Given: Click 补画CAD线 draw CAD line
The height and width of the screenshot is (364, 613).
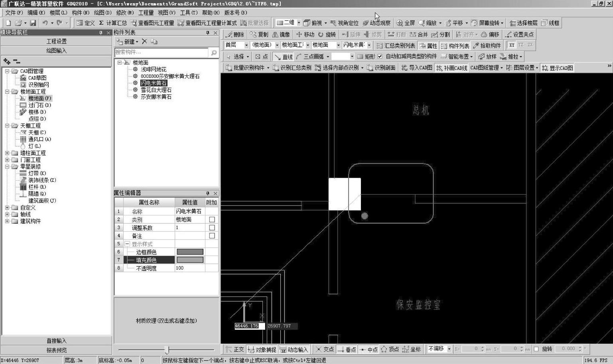Looking at the screenshot, I should point(451,68).
